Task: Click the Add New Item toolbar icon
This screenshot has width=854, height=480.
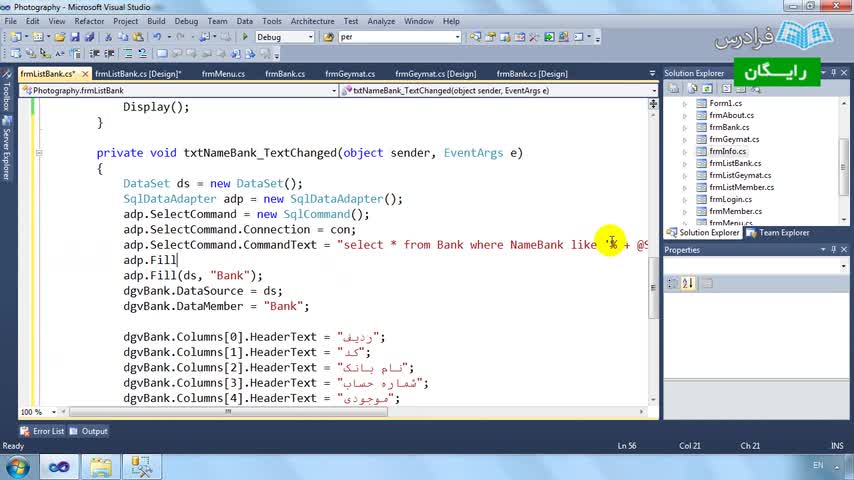Action: click(38, 37)
